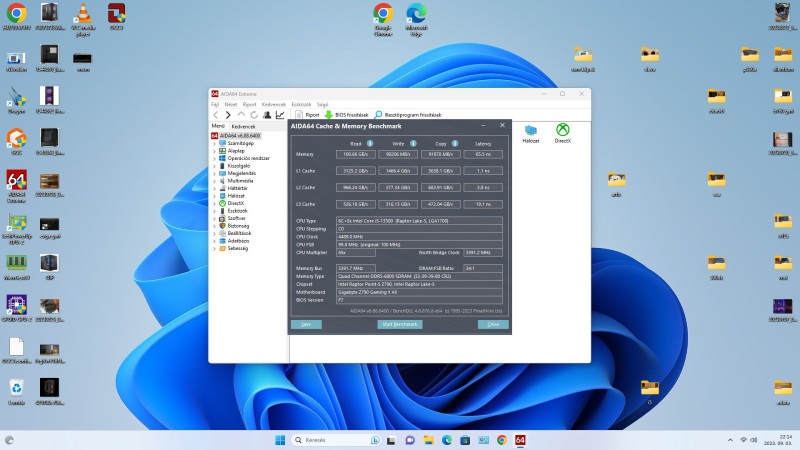
Task: Expand the Szoftver tree node
Action: (x=214, y=218)
